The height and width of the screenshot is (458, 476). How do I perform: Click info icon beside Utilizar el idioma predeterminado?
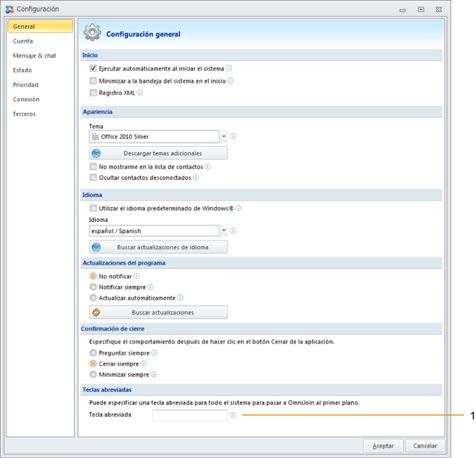tap(239, 208)
